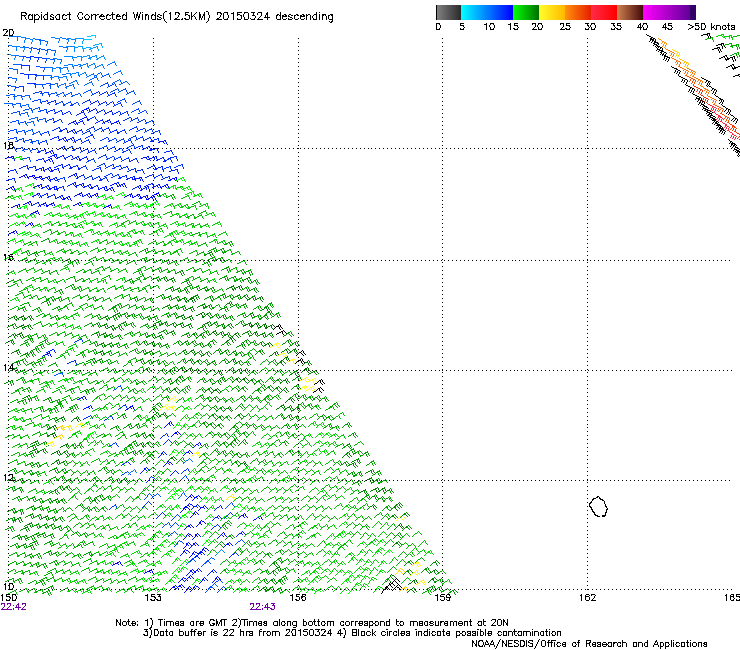
Task: Click the gray 0-5 knots legend segment
Action: pyautogui.click(x=448, y=12)
